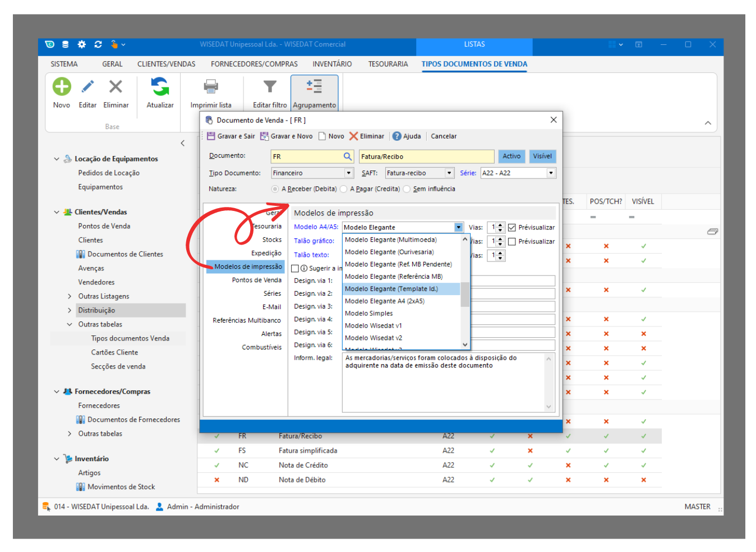Toggle the Activo button

pyautogui.click(x=511, y=157)
